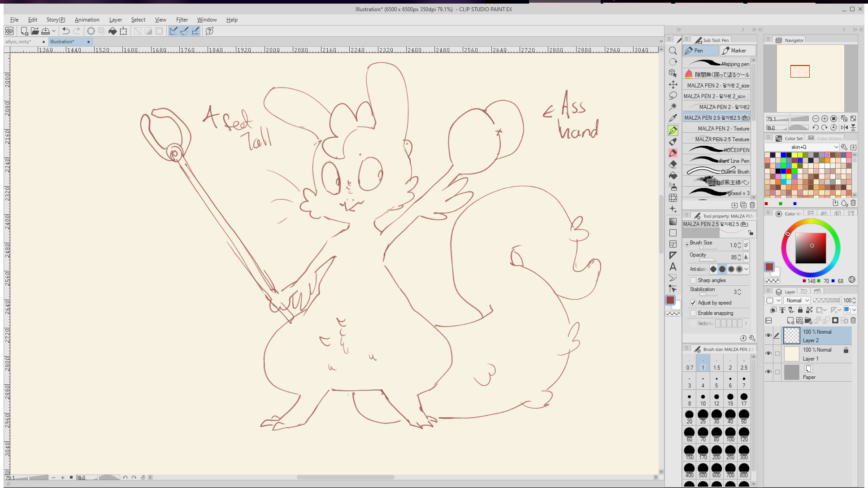The height and width of the screenshot is (488, 868).
Task: Open the Normal blending mode dropdown
Action: click(x=797, y=301)
